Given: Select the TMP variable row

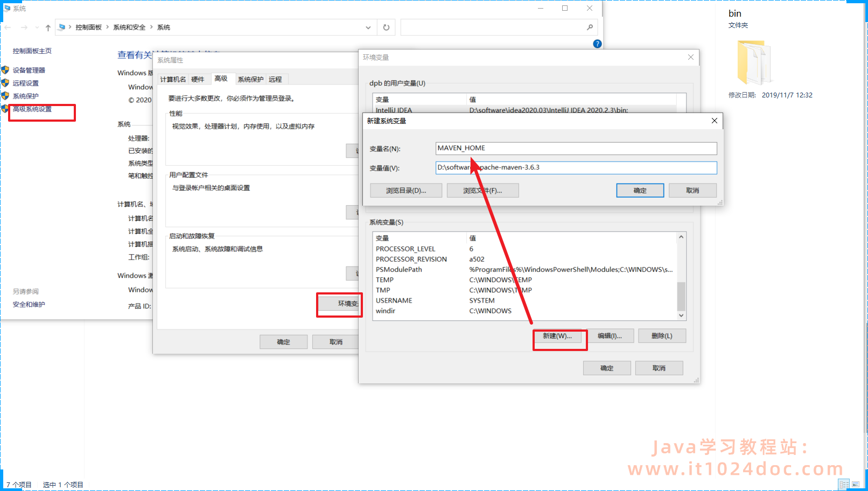Looking at the screenshot, I should pos(524,290).
